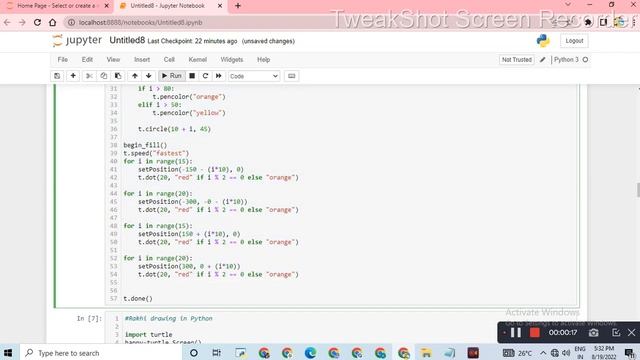
Task: Restart kernel and rerun all icon
Action: [219, 76]
